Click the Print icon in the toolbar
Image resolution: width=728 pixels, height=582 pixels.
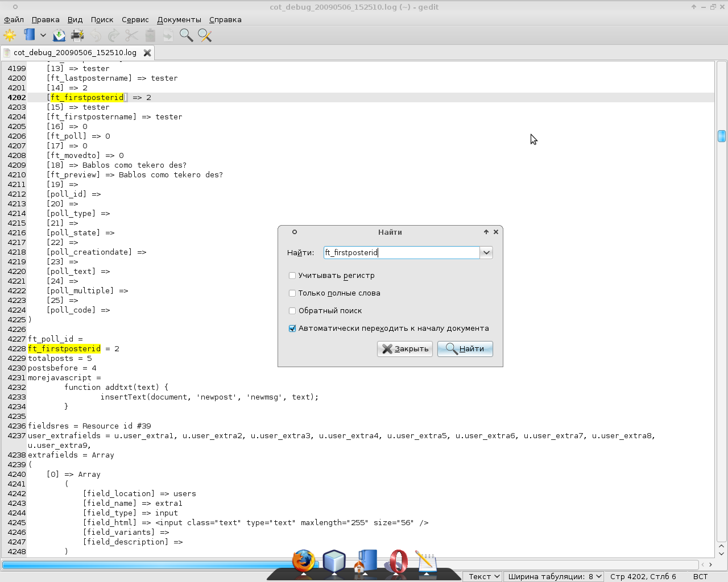77,35
